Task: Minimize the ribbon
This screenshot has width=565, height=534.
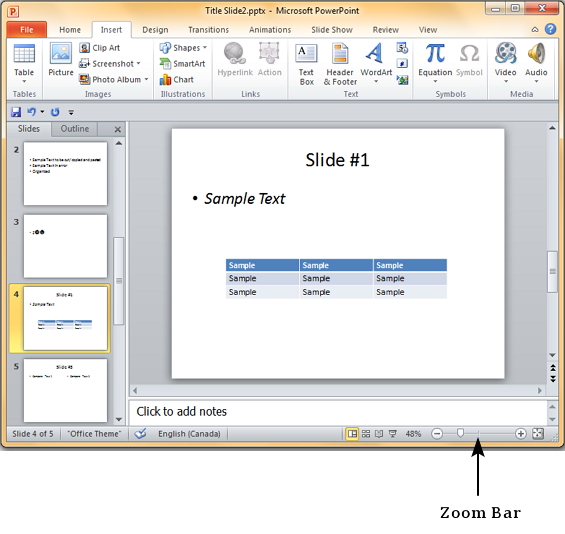Action: coord(535,30)
